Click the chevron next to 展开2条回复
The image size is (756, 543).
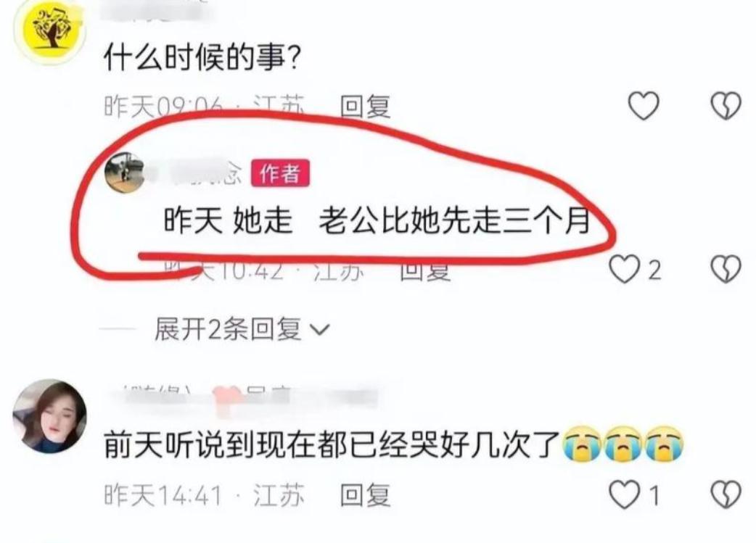[320, 330]
